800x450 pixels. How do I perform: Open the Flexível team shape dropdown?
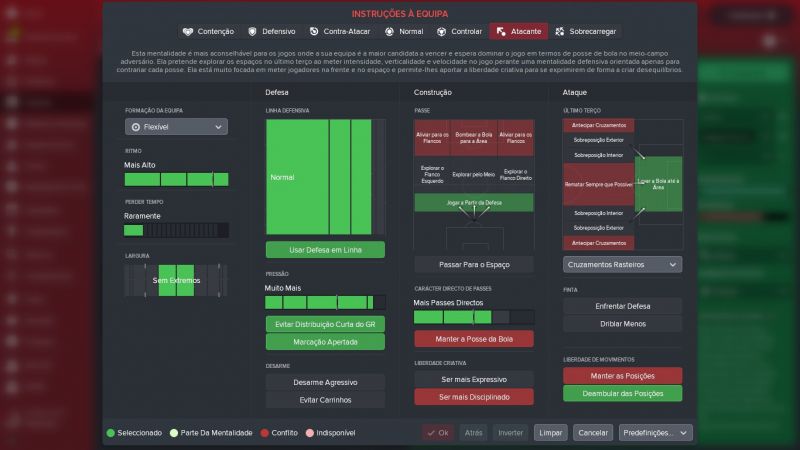pos(176,127)
